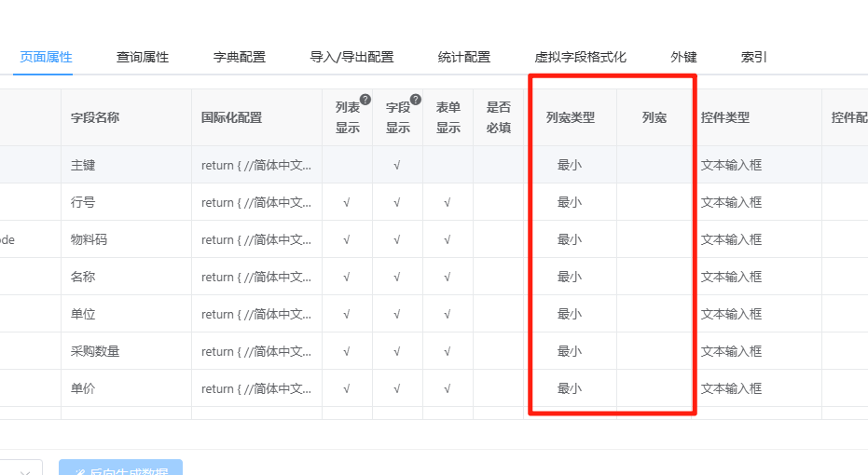
Task: Click 字段名称 cell 采购数量
Action: pyautogui.click(x=95, y=351)
